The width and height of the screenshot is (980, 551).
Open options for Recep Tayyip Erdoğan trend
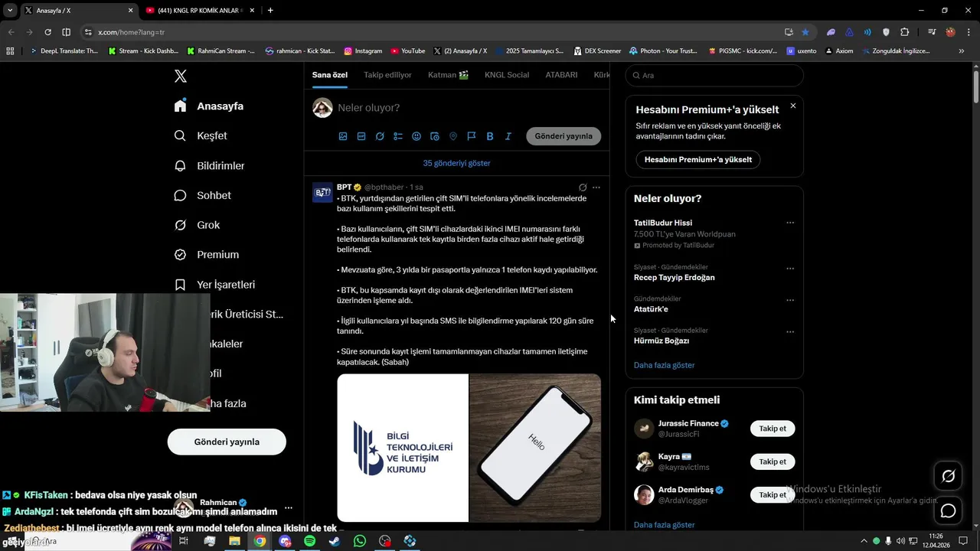790,269
